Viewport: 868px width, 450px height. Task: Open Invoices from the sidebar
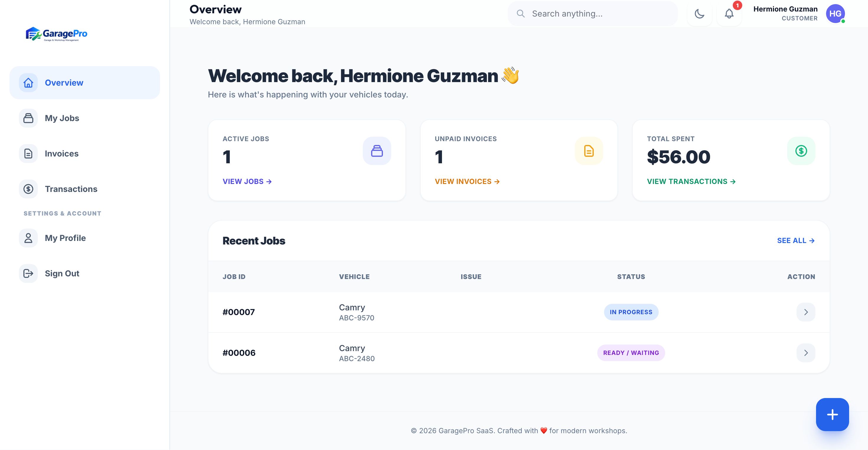tap(62, 154)
